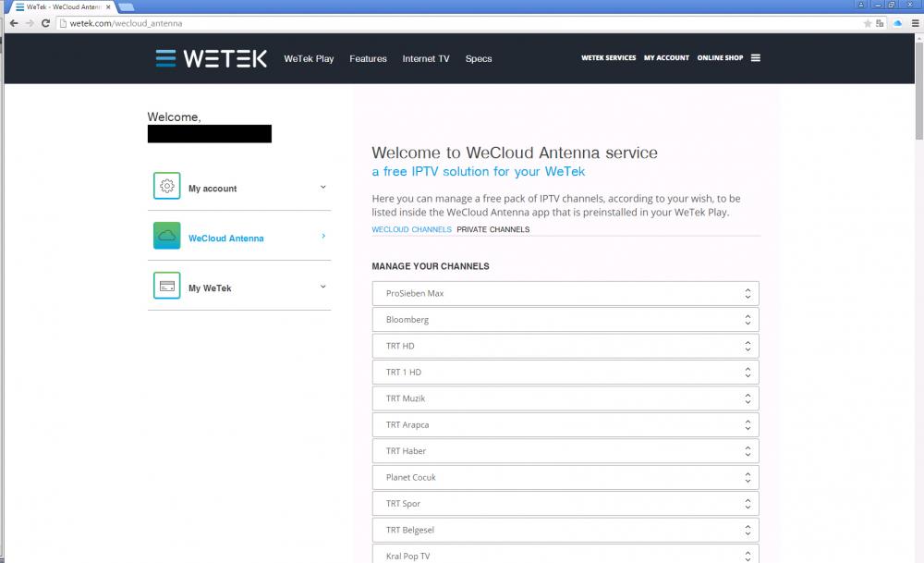
Task: Click the My WeTek card icon
Action: pos(167,287)
